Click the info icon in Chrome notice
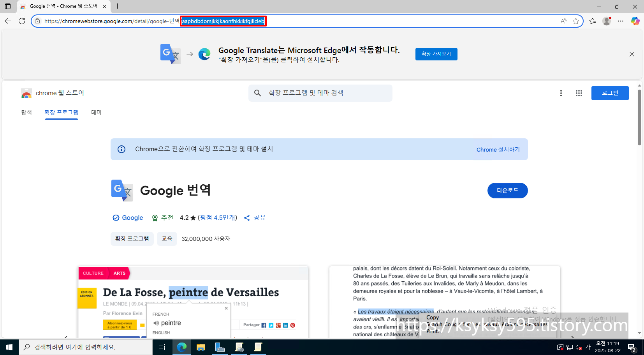 tap(121, 149)
